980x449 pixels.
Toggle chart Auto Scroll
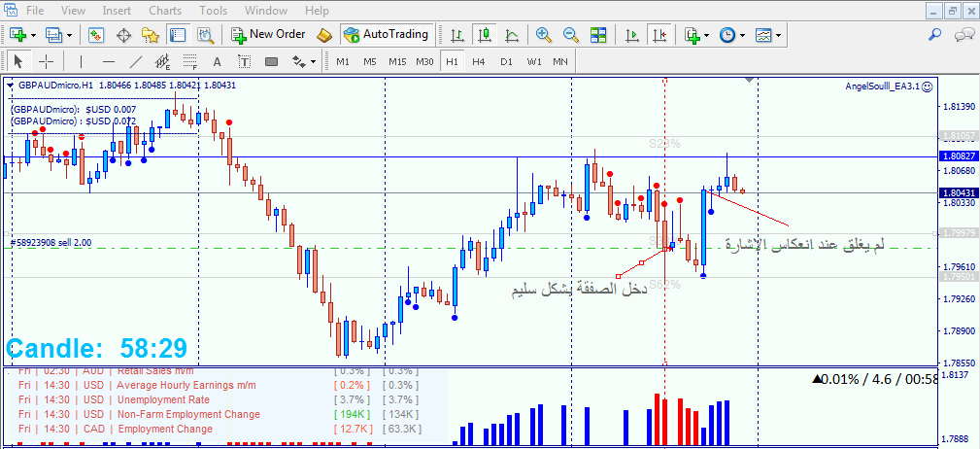(x=632, y=35)
